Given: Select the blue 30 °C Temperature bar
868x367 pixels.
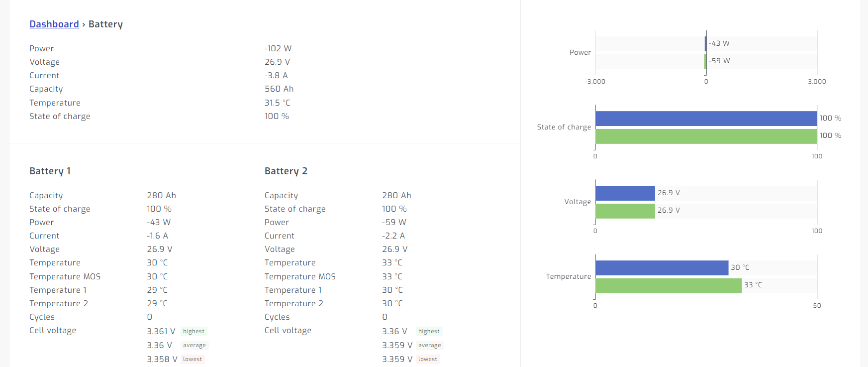Looking at the screenshot, I should (662, 268).
